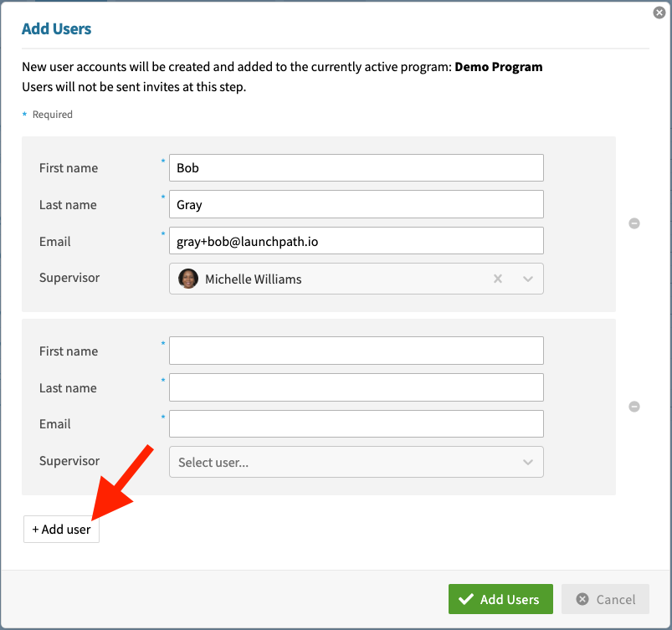Remove the Bob Gray user entry
Screen dimensions: 672x630
(x=634, y=223)
